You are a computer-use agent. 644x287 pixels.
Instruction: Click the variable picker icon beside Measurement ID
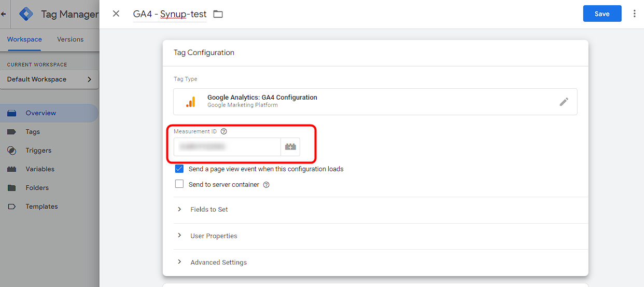(290, 147)
